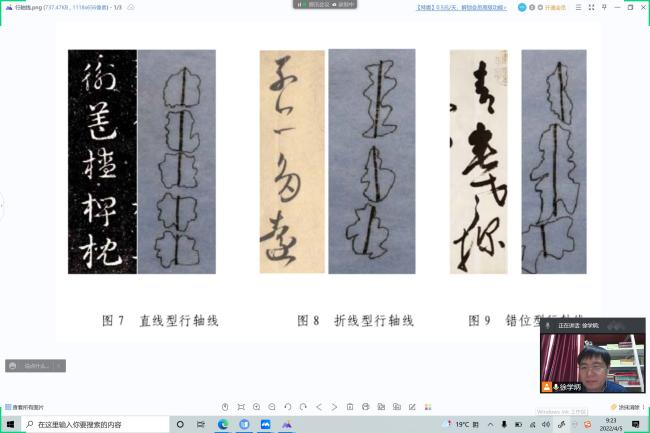The width and height of the screenshot is (650, 433).
Task: Open the colorful grid more-tools icon
Action: 428,407
